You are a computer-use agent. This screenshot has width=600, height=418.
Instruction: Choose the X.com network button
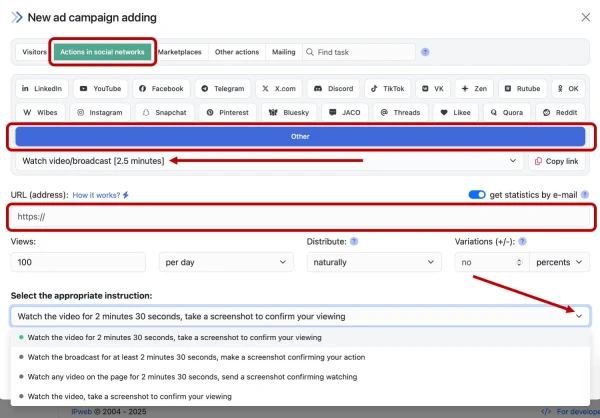[279, 89]
